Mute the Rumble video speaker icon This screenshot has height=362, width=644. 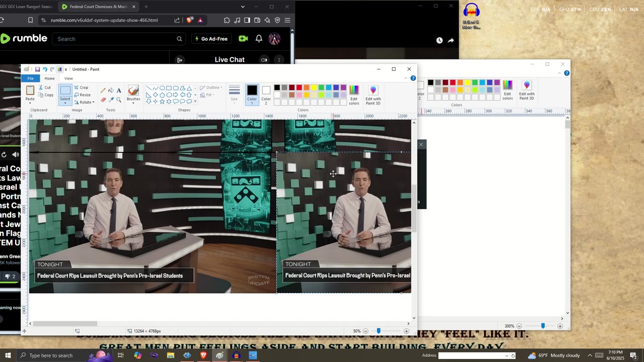point(16,155)
